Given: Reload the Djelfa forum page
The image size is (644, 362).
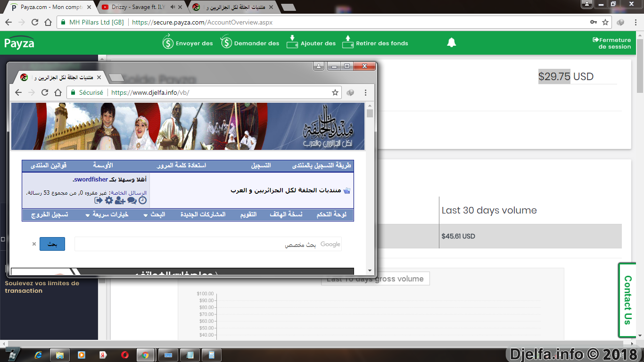Looking at the screenshot, I should [x=45, y=92].
